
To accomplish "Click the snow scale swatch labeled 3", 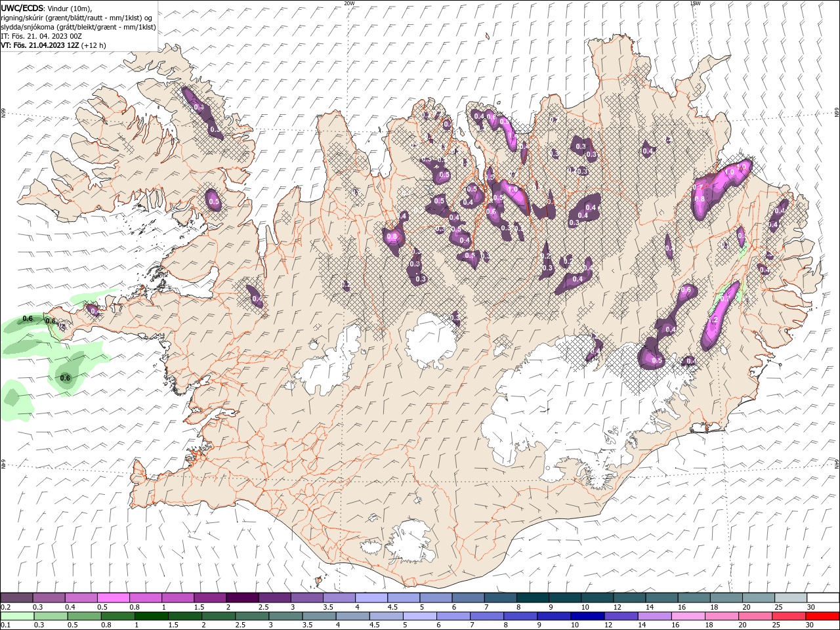I will pos(306,598).
